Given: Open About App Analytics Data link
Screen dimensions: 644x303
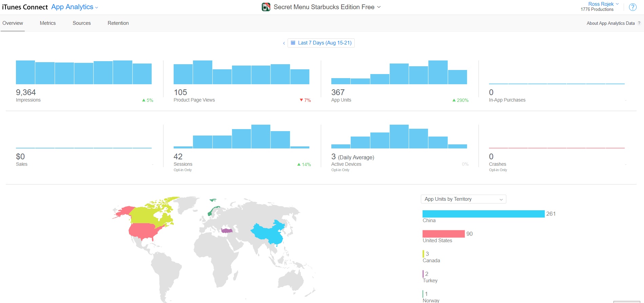Looking at the screenshot, I should point(610,23).
